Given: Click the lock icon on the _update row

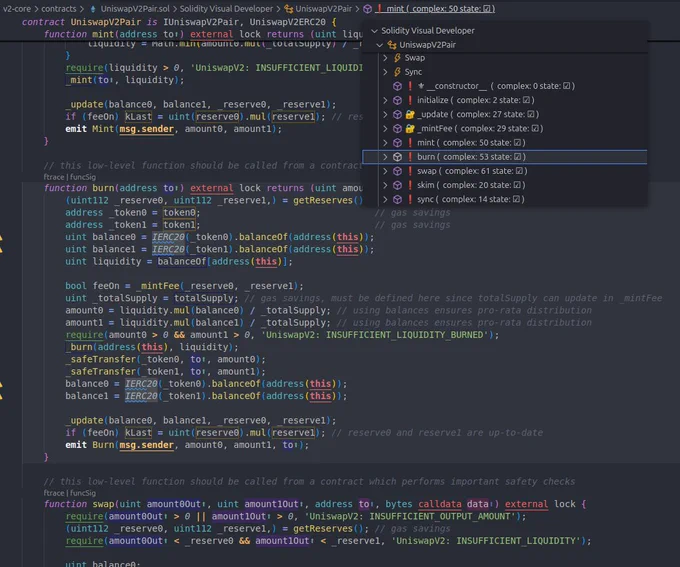Looking at the screenshot, I should click(x=410, y=115).
